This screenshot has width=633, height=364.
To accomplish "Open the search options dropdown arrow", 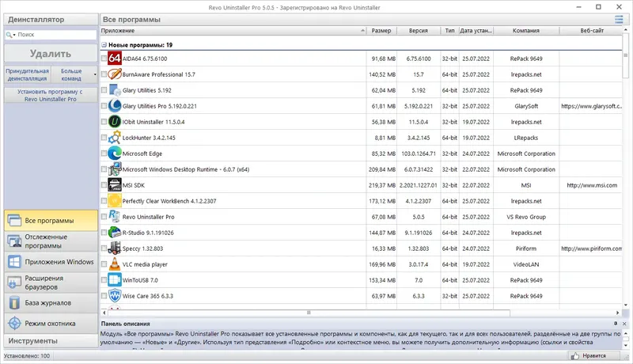I will pos(14,35).
